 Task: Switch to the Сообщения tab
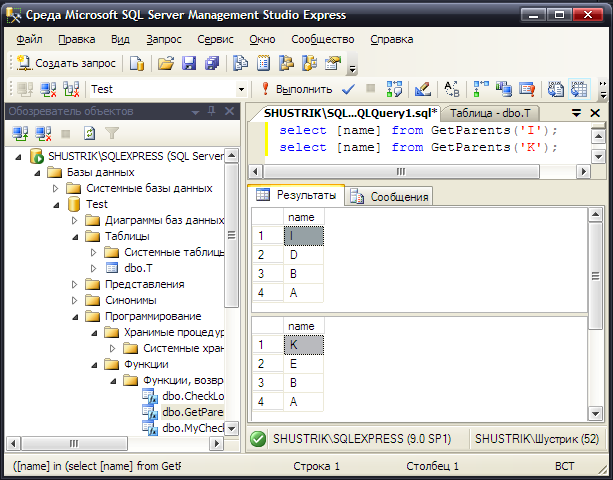click(390, 197)
